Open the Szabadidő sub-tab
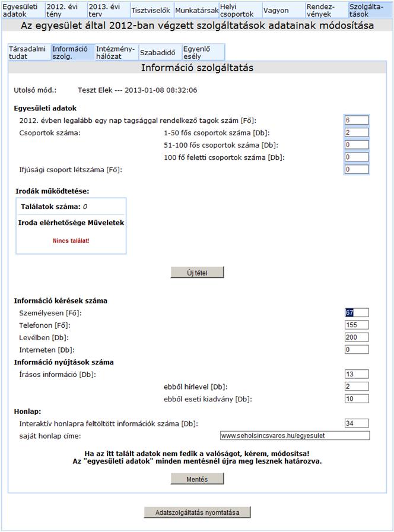Screen dimensions: 394x532 [160, 53]
